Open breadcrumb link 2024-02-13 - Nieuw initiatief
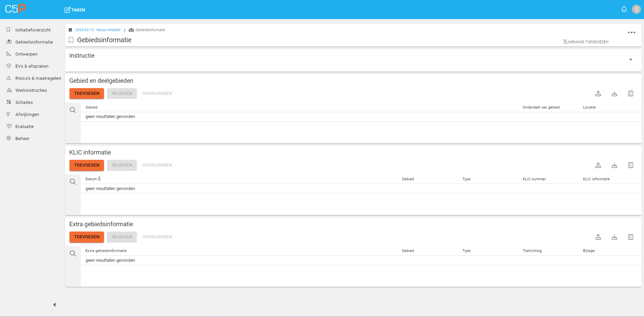This screenshot has height=317, width=644. [x=98, y=30]
